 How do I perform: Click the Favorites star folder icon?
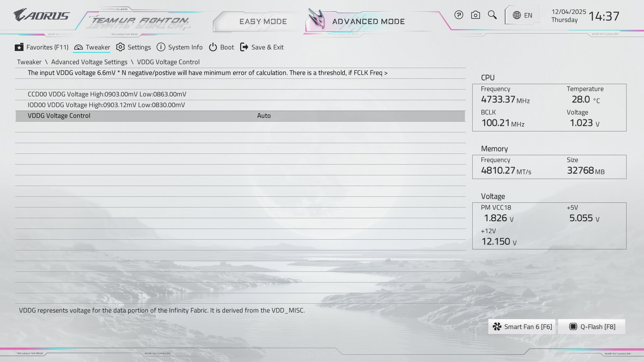coord(19,47)
